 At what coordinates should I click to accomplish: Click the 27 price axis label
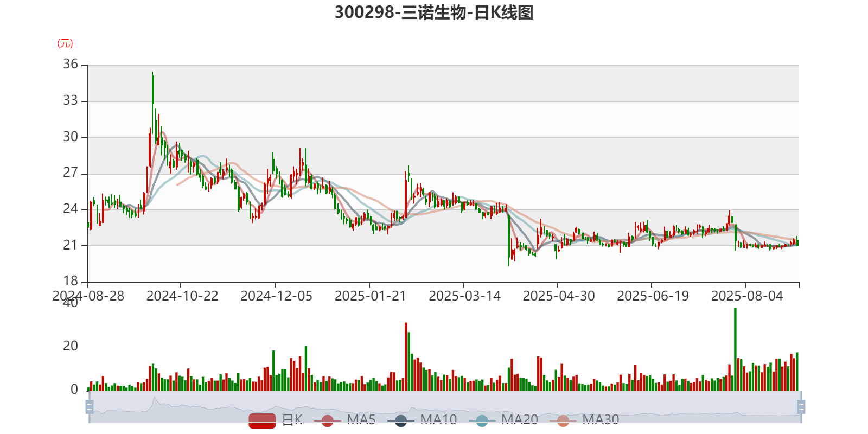click(x=71, y=173)
